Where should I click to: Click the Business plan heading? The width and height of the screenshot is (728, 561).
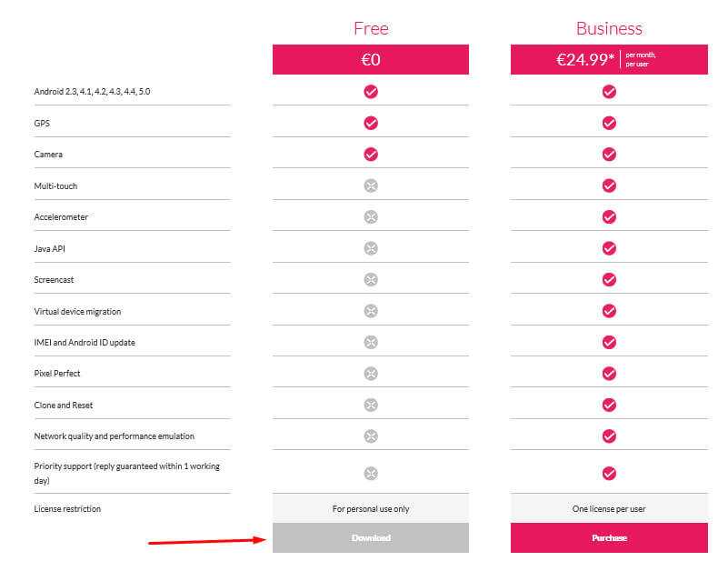click(x=609, y=28)
